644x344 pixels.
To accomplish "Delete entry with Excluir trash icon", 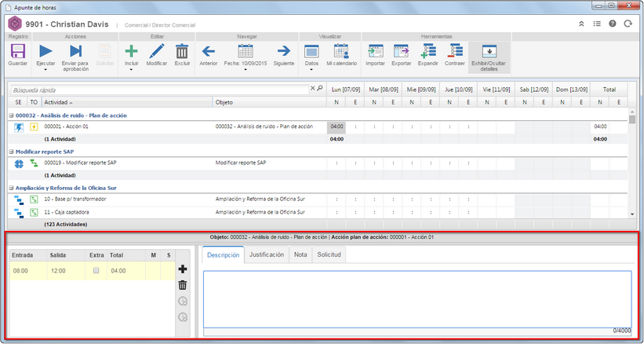I will point(182,55).
